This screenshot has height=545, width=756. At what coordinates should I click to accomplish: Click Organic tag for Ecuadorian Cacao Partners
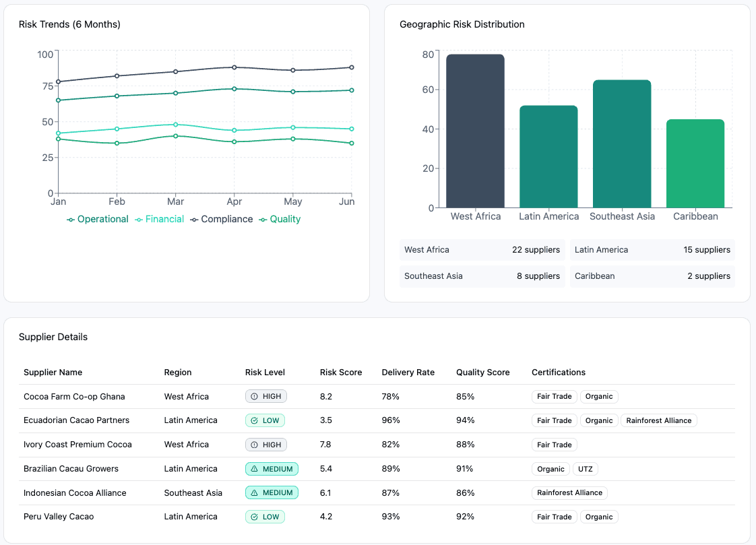[599, 420]
